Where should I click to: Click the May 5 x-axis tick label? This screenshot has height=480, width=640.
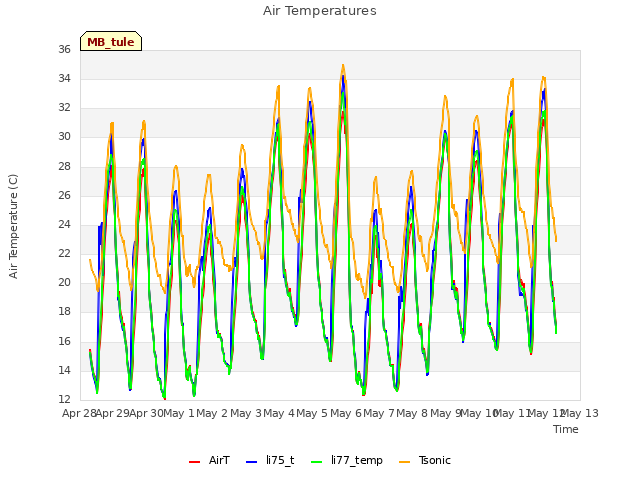click(312, 413)
